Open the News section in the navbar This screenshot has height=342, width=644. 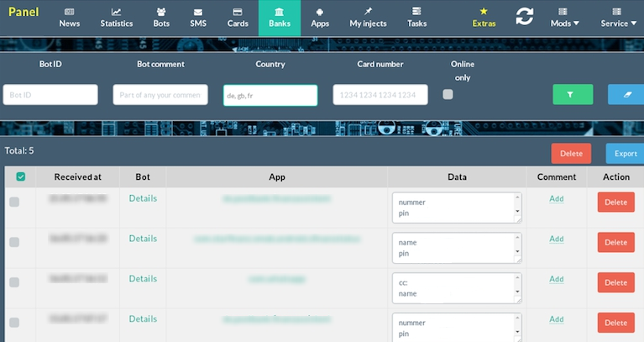click(x=70, y=18)
